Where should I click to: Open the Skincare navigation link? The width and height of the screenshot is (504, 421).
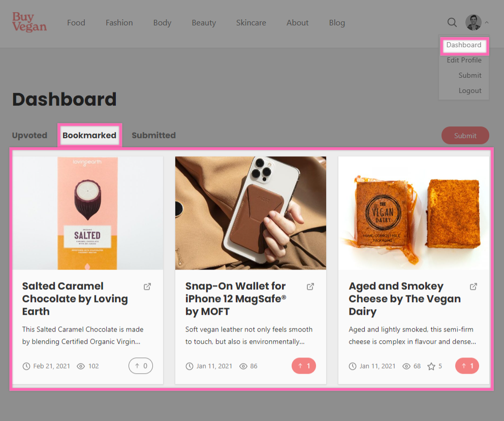[x=251, y=23]
